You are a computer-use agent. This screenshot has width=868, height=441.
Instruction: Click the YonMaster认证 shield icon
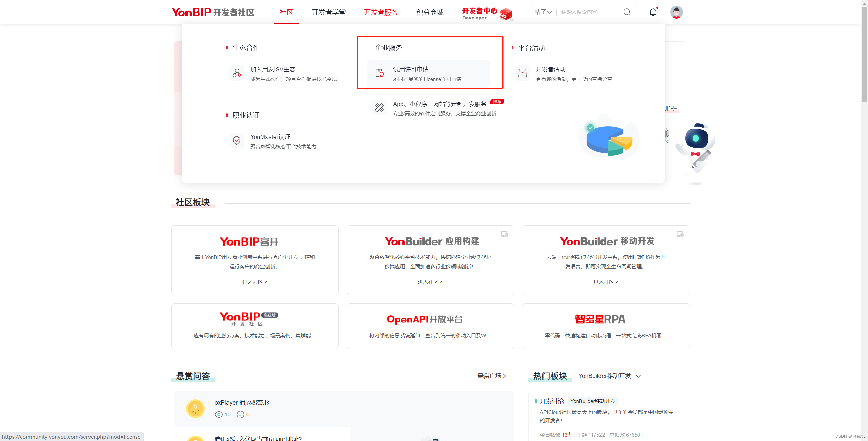point(237,141)
